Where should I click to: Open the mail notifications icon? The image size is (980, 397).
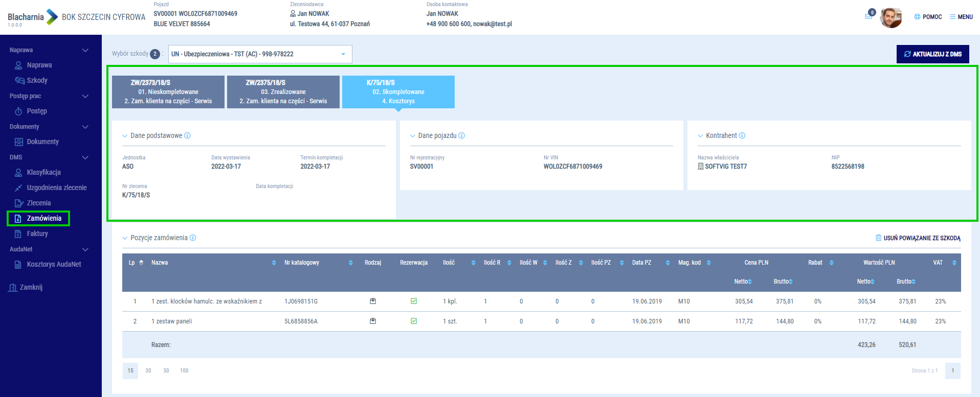868,16
